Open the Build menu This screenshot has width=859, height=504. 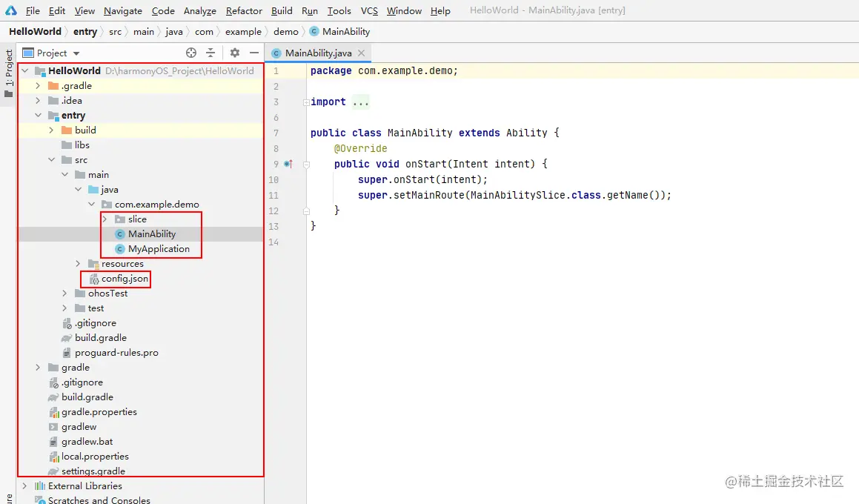click(282, 10)
